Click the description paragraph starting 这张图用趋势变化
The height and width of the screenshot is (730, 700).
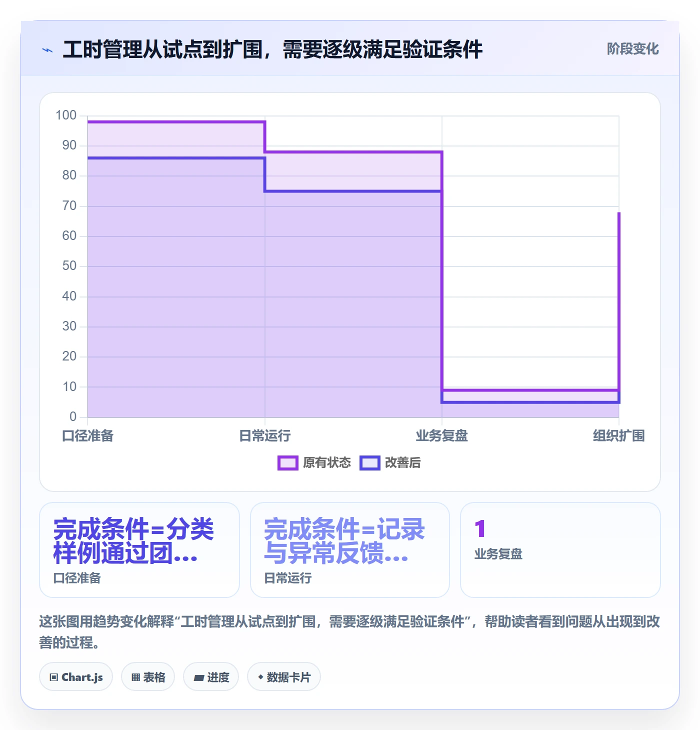349,632
